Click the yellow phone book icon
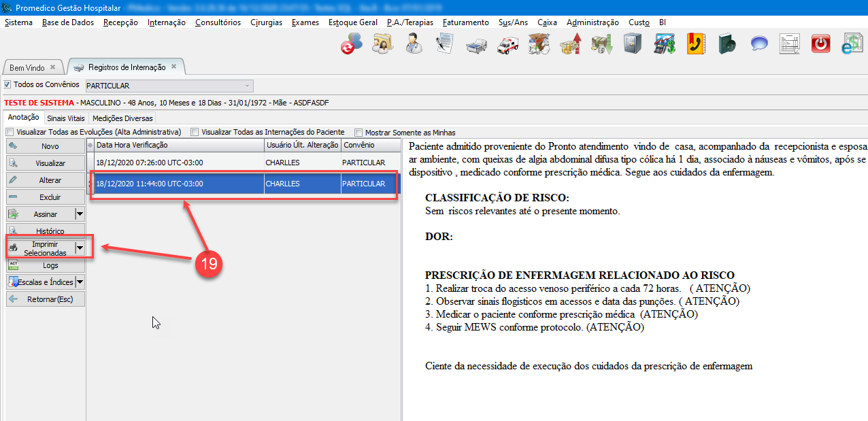The width and height of the screenshot is (868, 421). tap(695, 44)
